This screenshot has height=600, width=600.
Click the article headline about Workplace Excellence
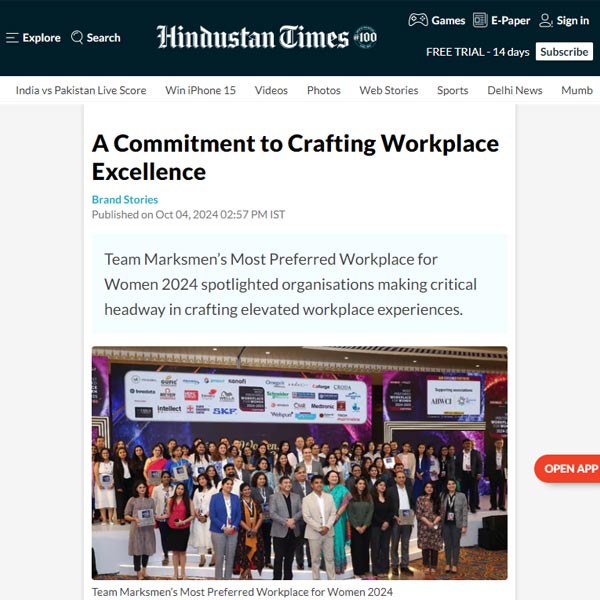(x=295, y=157)
